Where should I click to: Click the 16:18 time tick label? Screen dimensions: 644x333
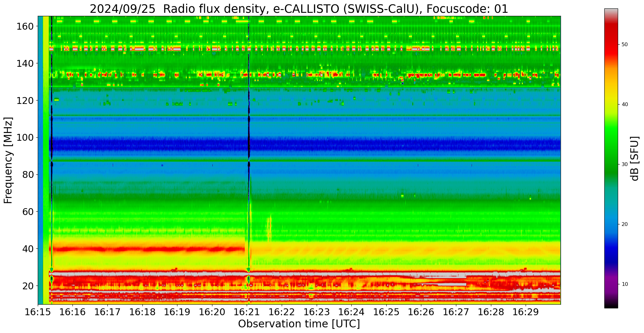[x=143, y=312]
